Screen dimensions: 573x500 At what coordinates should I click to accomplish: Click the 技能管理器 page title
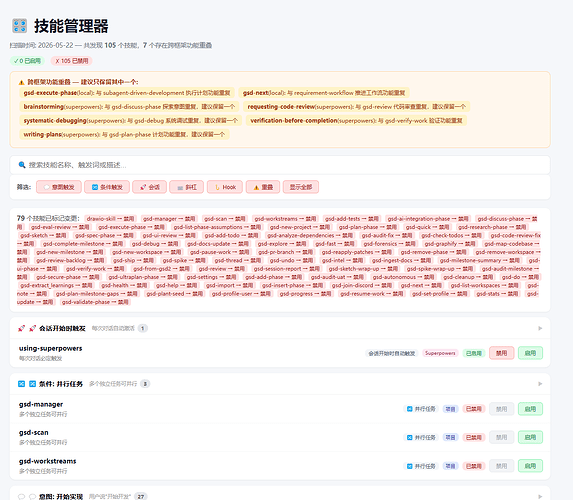[71, 26]
